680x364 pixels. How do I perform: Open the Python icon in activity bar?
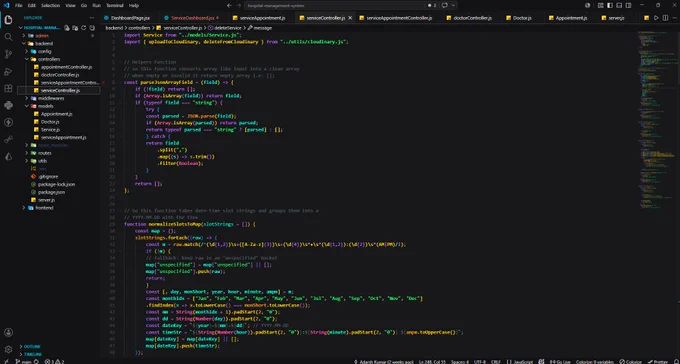[8, 105]
